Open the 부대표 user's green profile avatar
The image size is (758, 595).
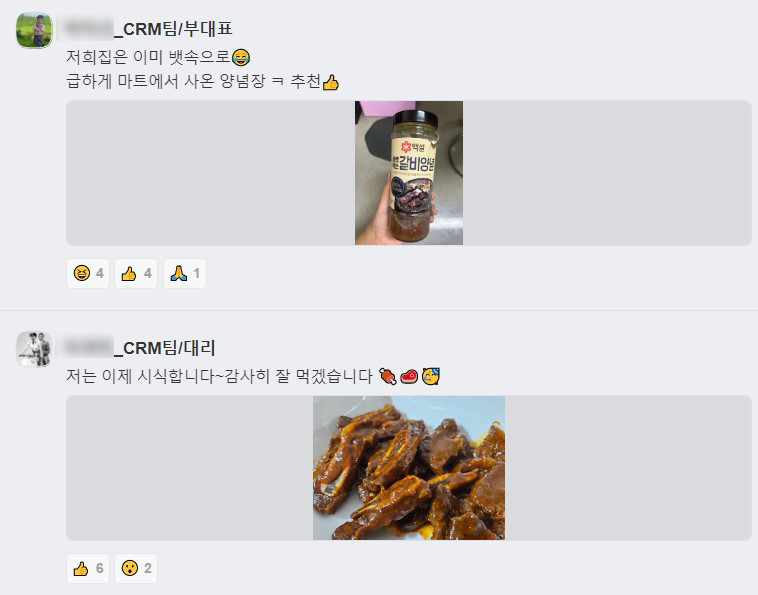point(34,30)
